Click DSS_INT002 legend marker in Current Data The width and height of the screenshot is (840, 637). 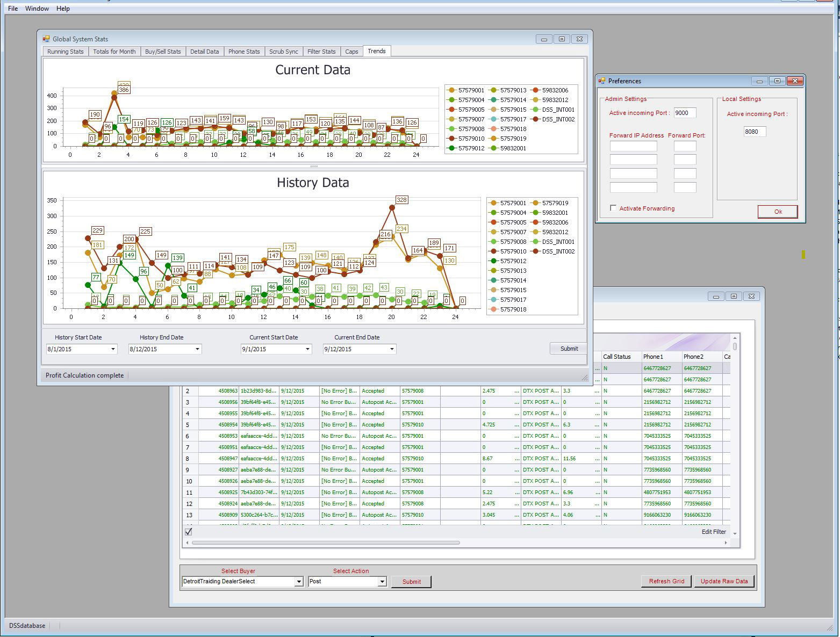pyautogui.click(x=535, y=119)
